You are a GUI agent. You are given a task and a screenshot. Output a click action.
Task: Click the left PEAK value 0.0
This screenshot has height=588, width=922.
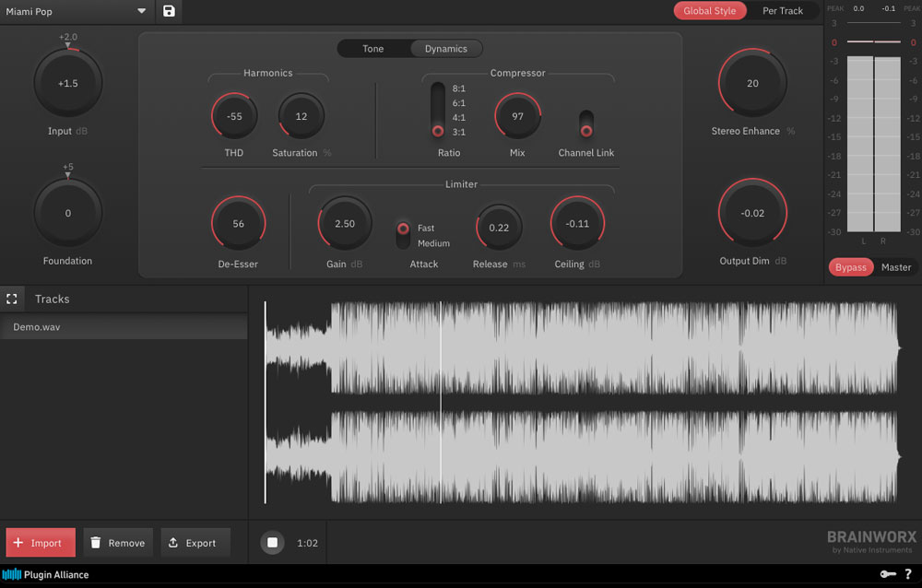point(859,8)
